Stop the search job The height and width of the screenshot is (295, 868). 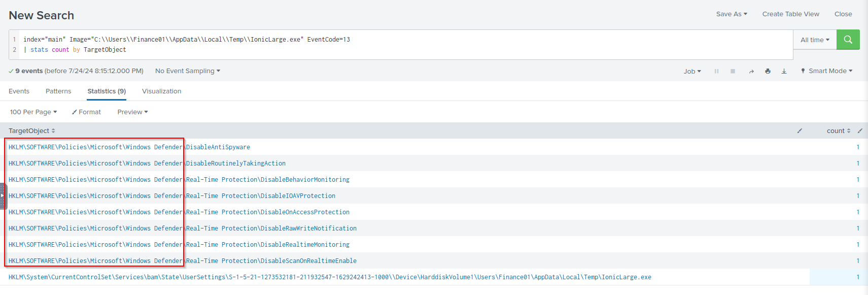[x=733, y=71]
